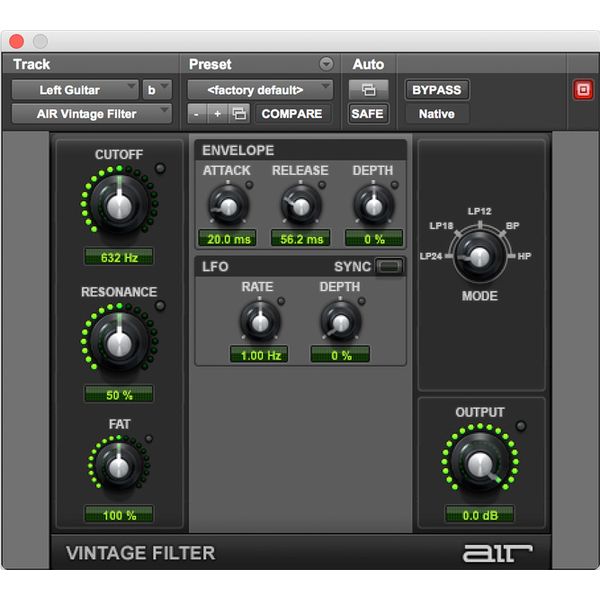The height and width of the screenshot is (600, 600).
Task: Click the VINTAGE FILTER title text
Action: tap(140, 553)
